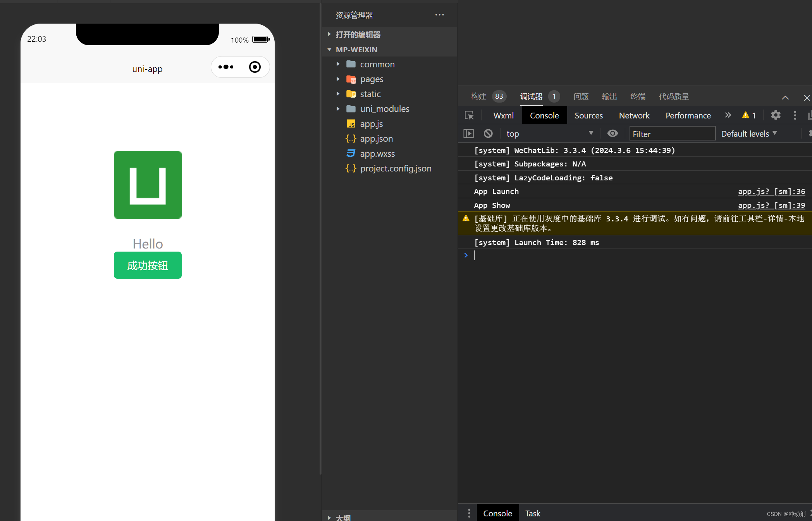Click the element inspector arrow icon
The height and width of the screenshot is (521, 812).
pyautogui.click(x=469, y=115)
